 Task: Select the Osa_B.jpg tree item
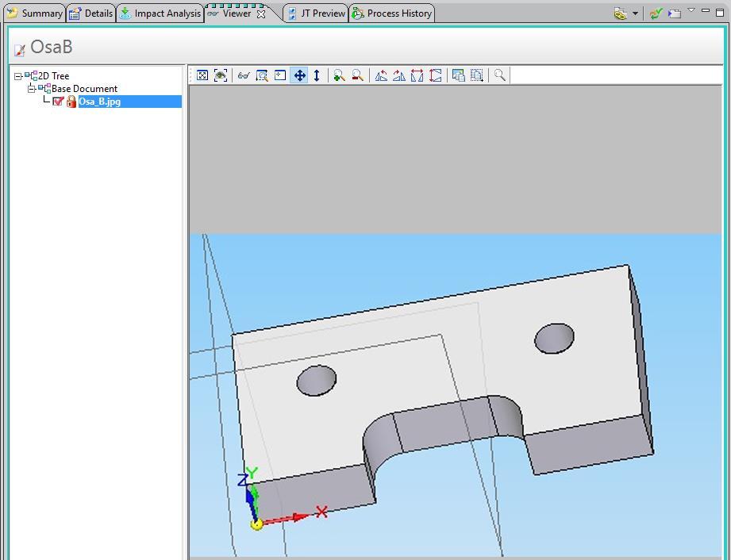(129, 102)
